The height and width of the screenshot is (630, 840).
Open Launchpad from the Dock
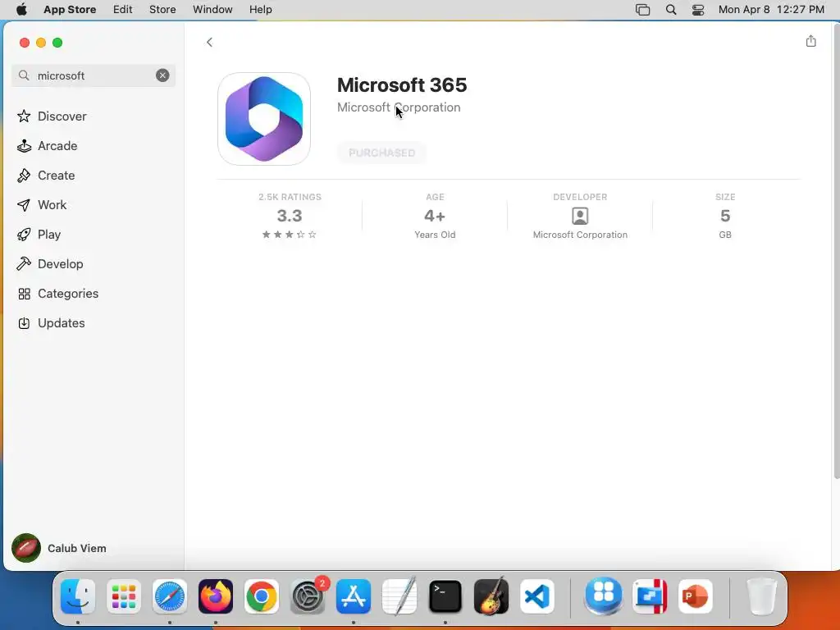[124, 596]
